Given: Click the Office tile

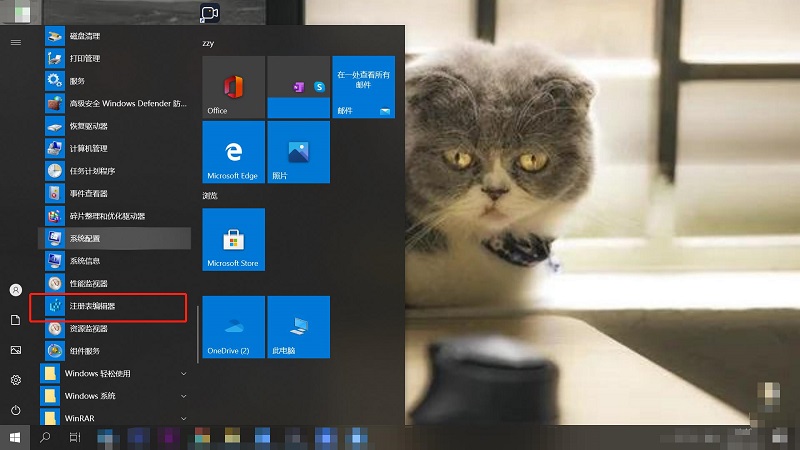Looking at the screenshot, I should (x=233, y=87).
